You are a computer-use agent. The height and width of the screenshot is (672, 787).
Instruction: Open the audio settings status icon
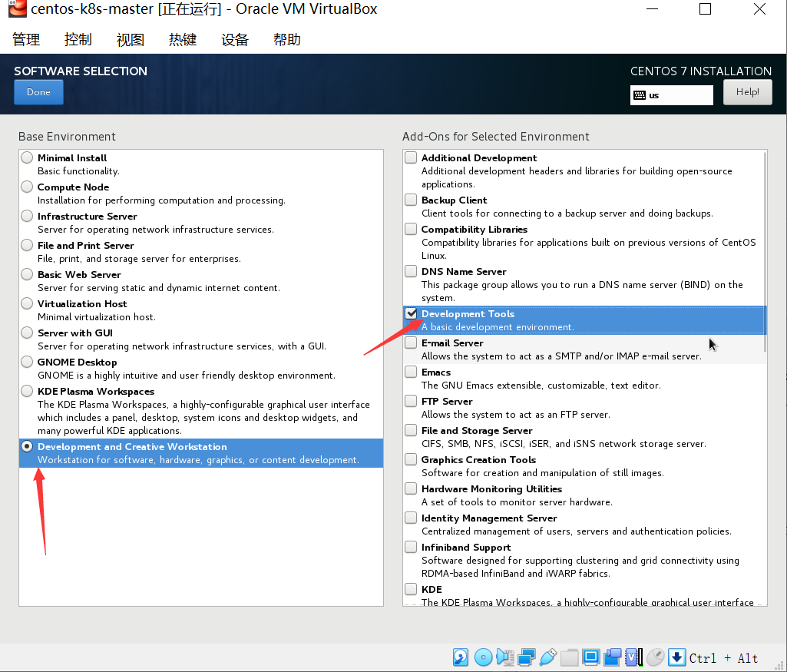505,657
